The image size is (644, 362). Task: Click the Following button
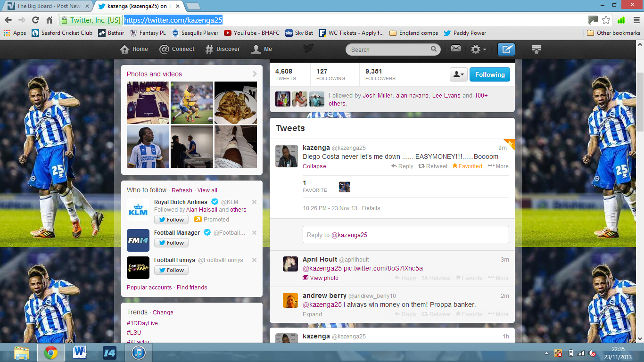pyautogui.click(x=489, y=74)
